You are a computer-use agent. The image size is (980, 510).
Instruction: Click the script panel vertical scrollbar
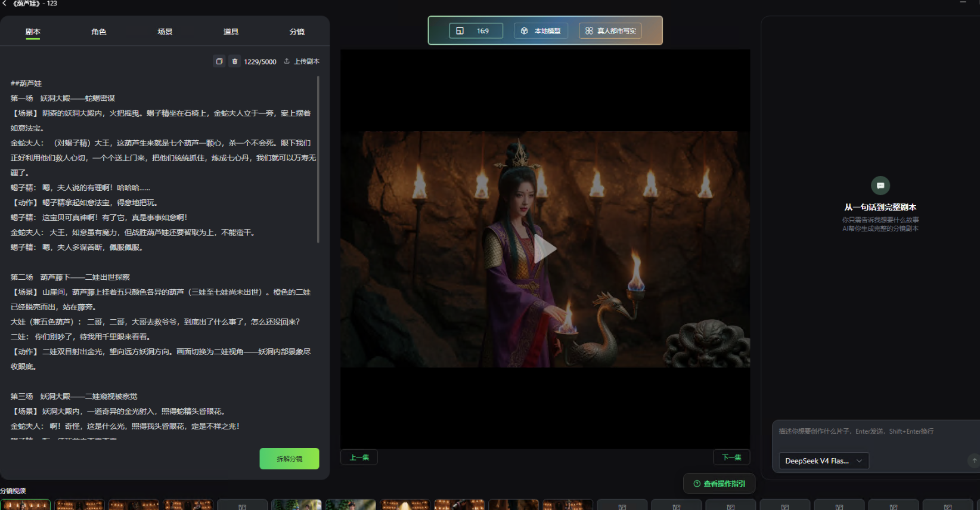pyautogui.click(x=318, y=159)
